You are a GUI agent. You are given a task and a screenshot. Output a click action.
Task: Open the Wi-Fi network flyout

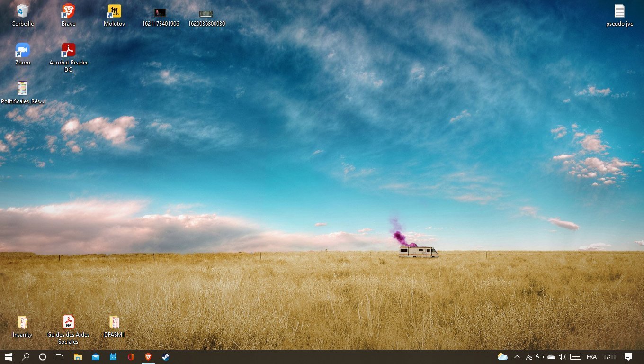(528, 357)
